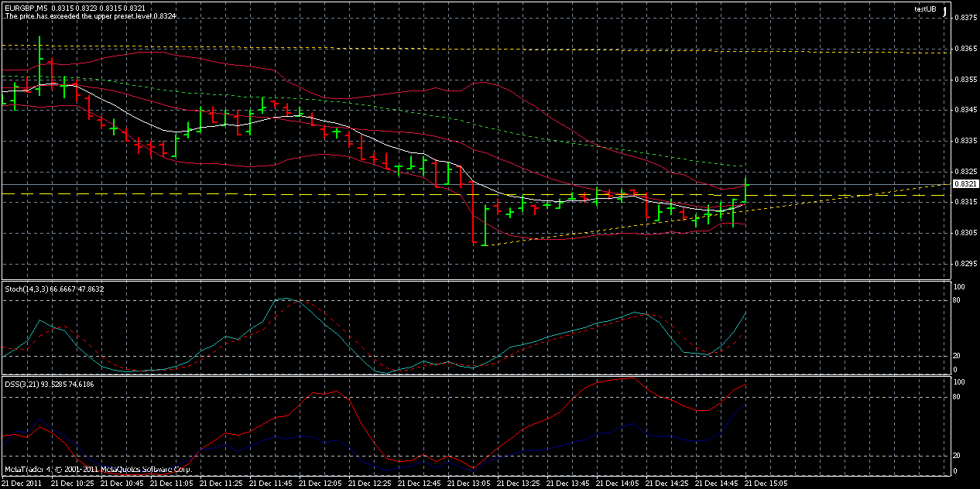Image resolution: width=980 pixels, height=489 pixels.
Task: Click the tall green breakout candle at far right
Action: tap(745, 190)
